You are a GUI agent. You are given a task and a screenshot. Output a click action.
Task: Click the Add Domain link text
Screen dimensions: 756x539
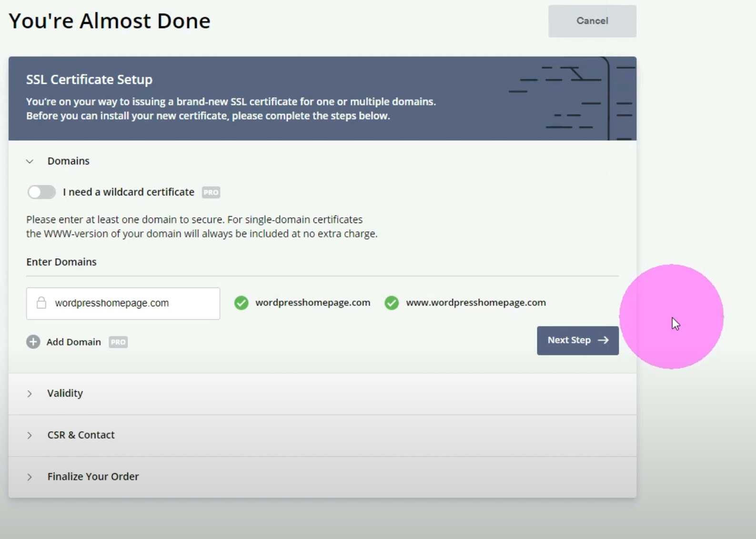[74, 342]
